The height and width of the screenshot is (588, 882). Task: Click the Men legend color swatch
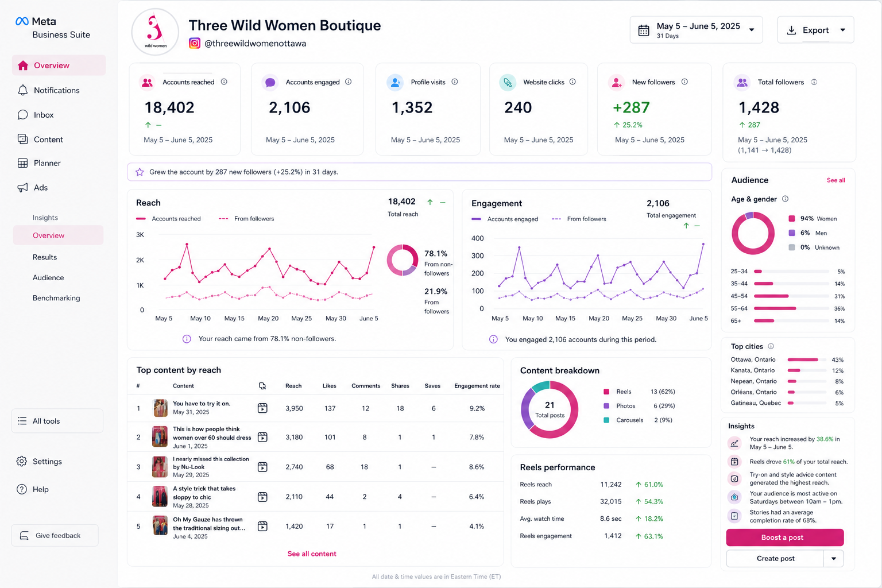pos(792,233)
